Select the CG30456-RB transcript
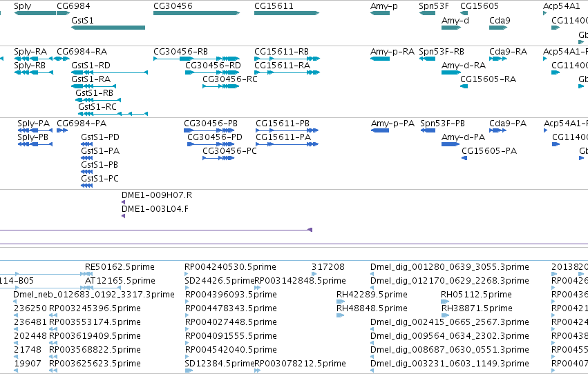This screenshot has height=374, width=588. (x=196, y=59)
